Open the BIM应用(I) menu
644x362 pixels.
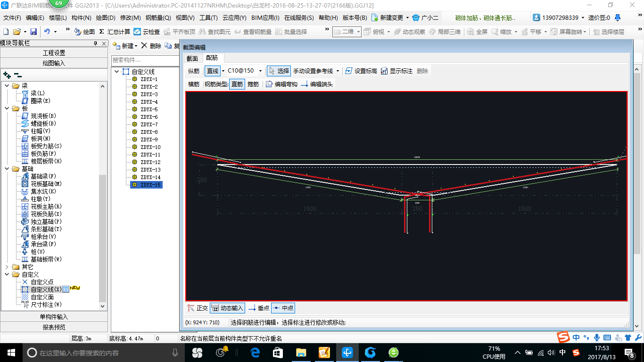click(265, 18)
